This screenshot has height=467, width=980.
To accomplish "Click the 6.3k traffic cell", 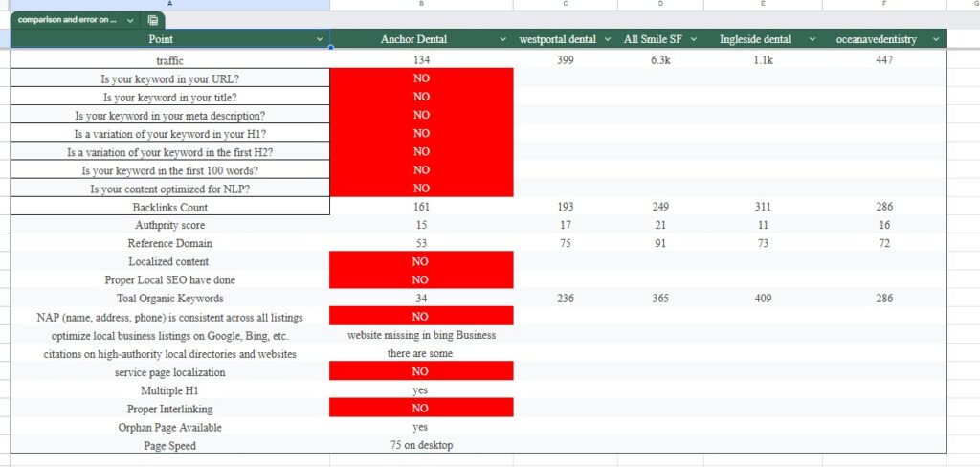I will click(x=660, y=61).
